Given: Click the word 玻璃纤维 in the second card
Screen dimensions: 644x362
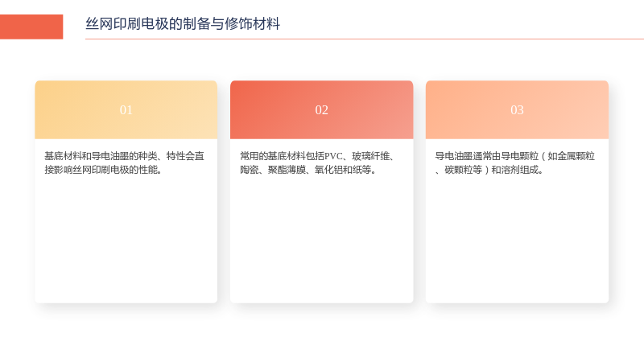Looking at the screenshot, I should click(371, 156).
